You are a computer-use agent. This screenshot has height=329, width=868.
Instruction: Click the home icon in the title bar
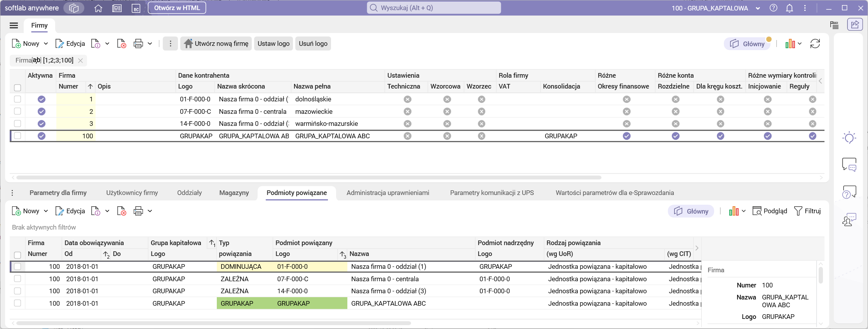(x=98, y=8)
